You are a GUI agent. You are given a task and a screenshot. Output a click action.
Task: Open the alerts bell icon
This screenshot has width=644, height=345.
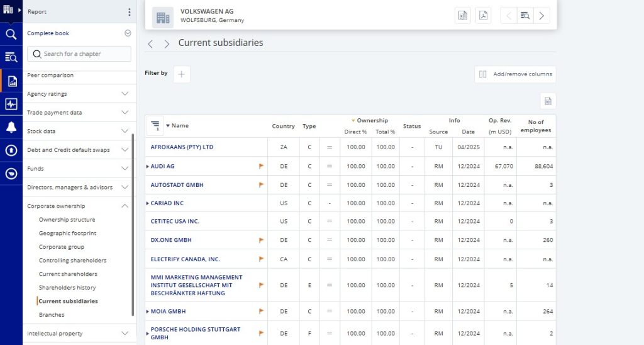point(11,127)
